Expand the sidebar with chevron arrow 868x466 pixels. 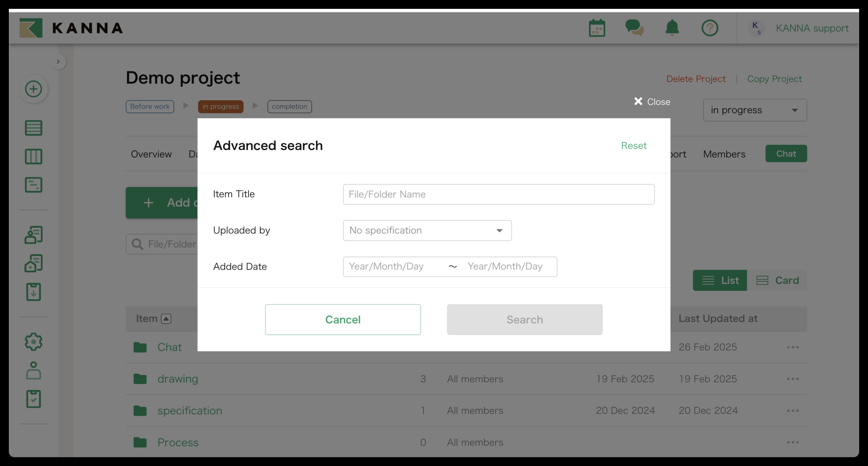coord(58,62)
